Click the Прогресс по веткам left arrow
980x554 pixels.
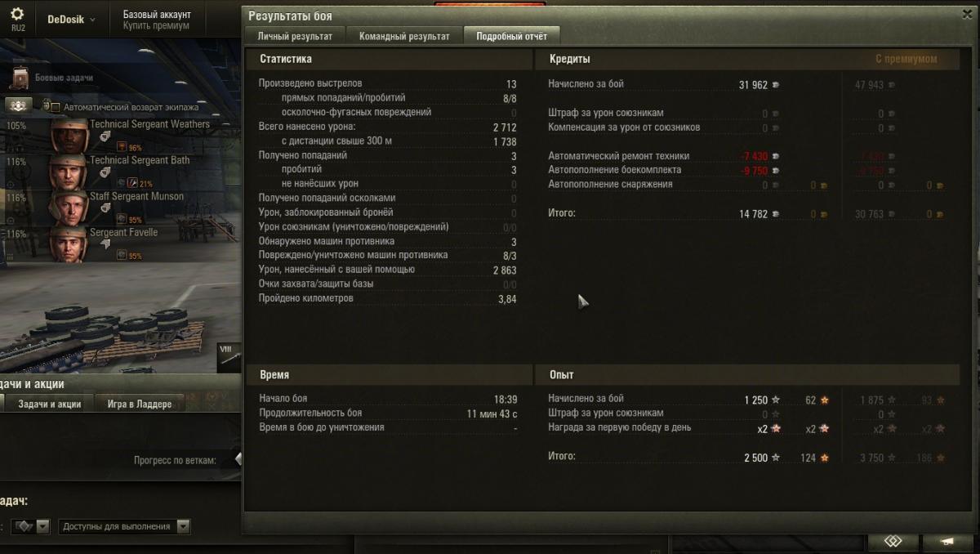coord(238,459)
